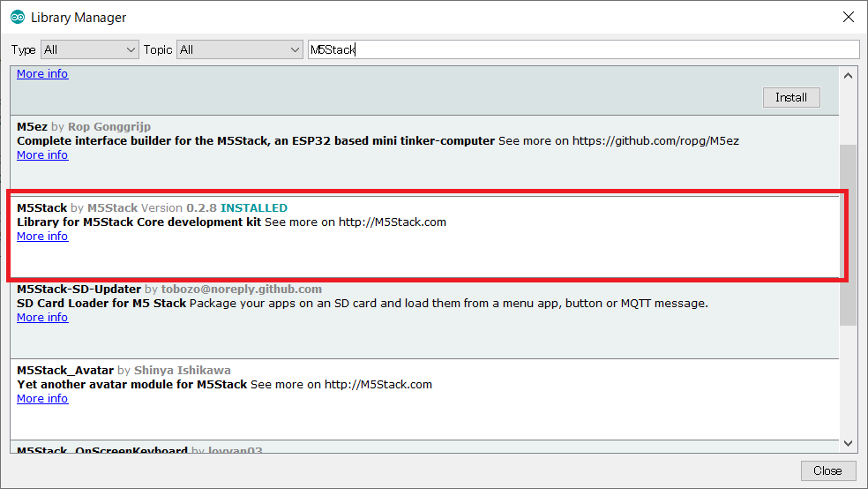Click the scroll up arrow

(x=848, y=76)
